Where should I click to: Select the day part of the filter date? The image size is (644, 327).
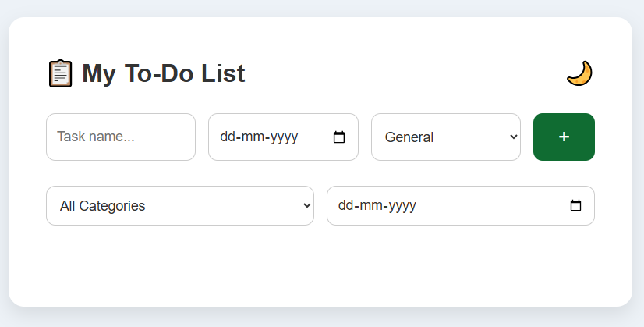345,205
